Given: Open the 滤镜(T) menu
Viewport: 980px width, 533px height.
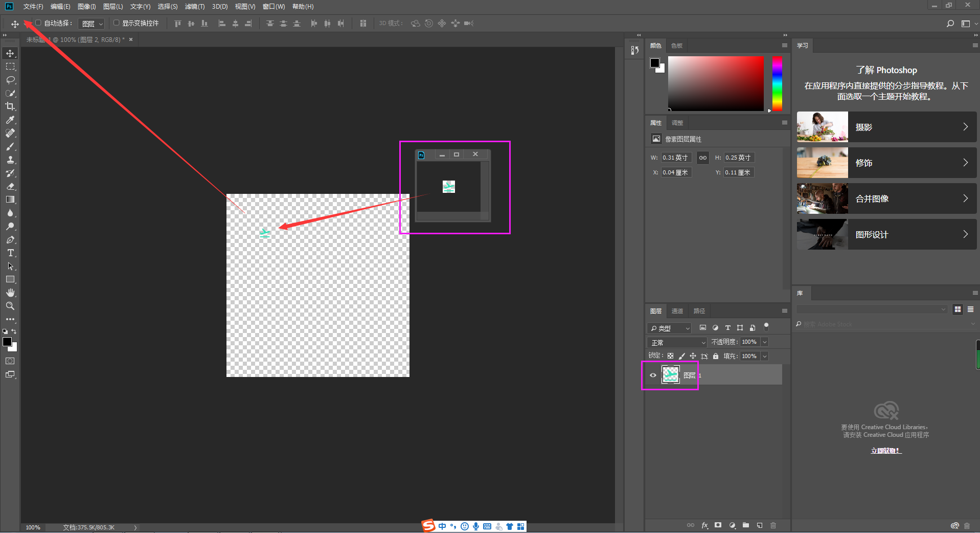Looking at the screenshot, I should pyautogui.click(x=195, y=7).
